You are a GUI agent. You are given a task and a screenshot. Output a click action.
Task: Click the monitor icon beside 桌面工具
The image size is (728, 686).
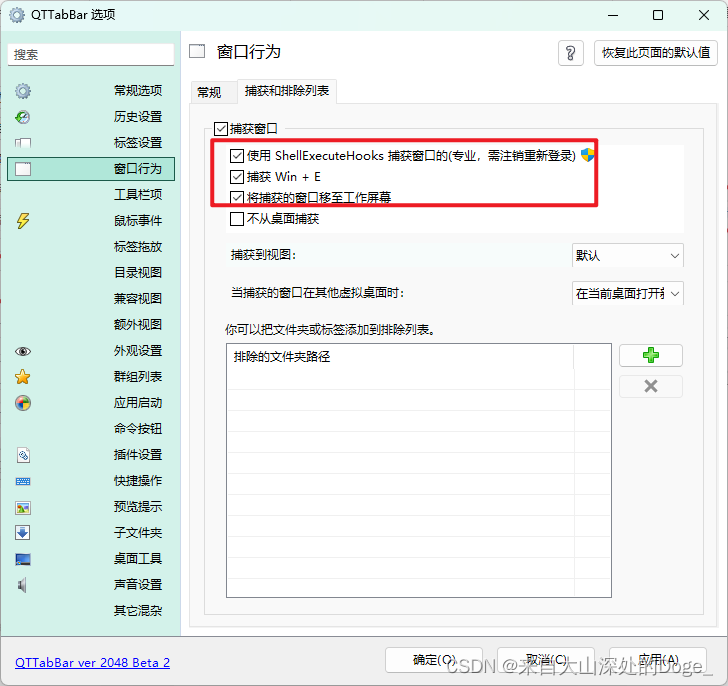pos(23,559)
